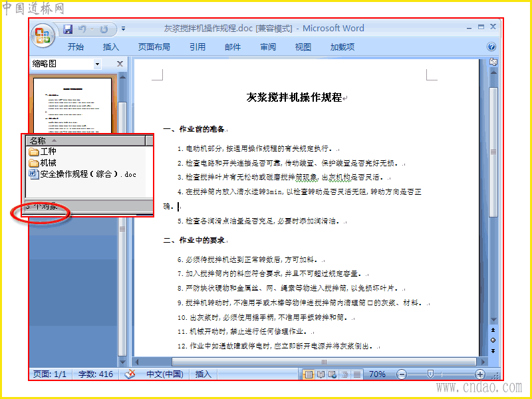Open the Undo history dropdown arrow
This screenshot has height=399, width=532.
pyautogui.click(x=92, y=29)
